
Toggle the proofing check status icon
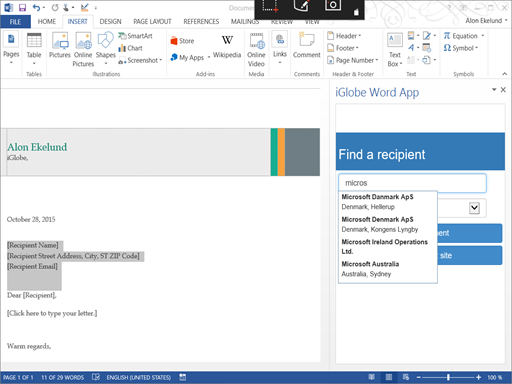tap(96, 377)
